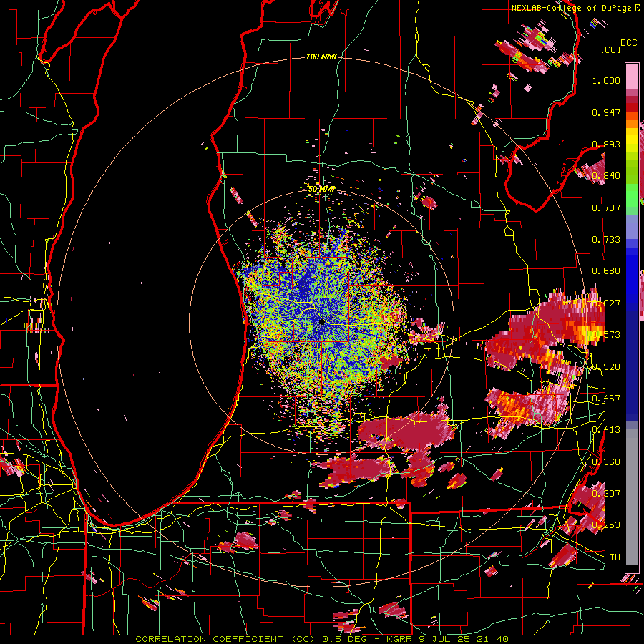Click the 0.840 scale value
Viewport: 644px width, 644px height.
tap(606, 176)
